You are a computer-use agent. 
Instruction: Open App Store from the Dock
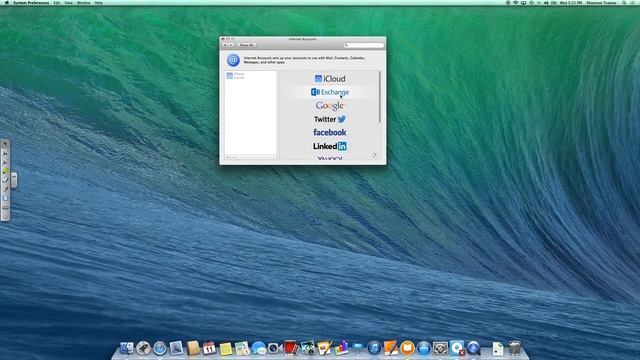[424, 348]
